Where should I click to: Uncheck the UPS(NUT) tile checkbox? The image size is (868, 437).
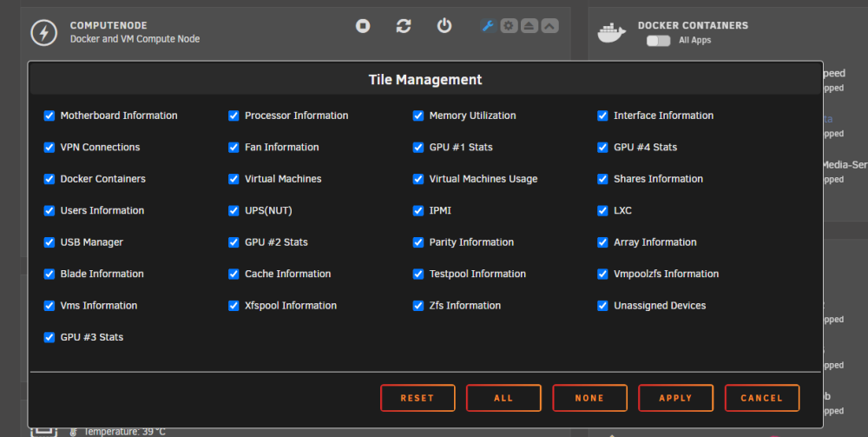pyautogui.click(x=233, y=210)
